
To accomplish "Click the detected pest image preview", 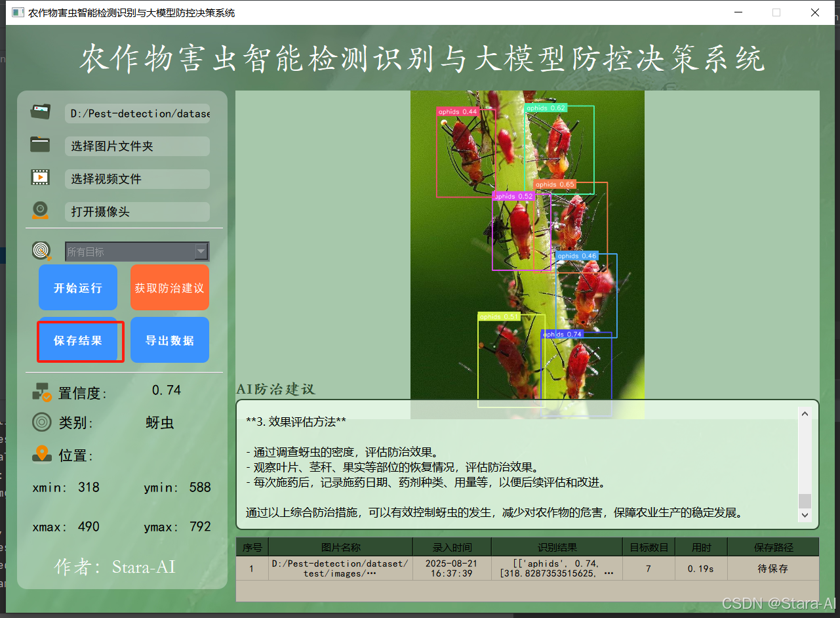I will click(527, 255).
